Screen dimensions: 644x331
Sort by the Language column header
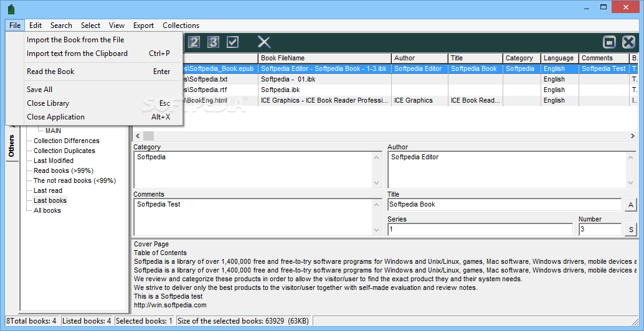tap(560, 58)
